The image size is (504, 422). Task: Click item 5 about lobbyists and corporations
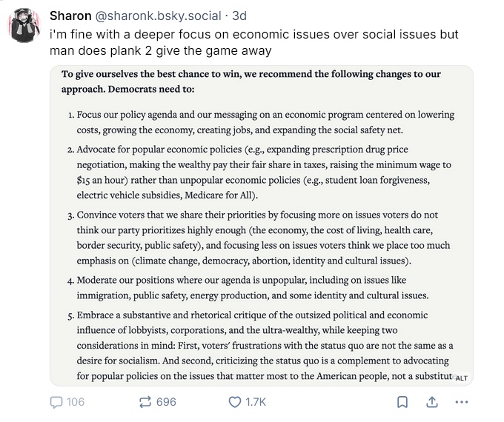click(x=263, y=346)
